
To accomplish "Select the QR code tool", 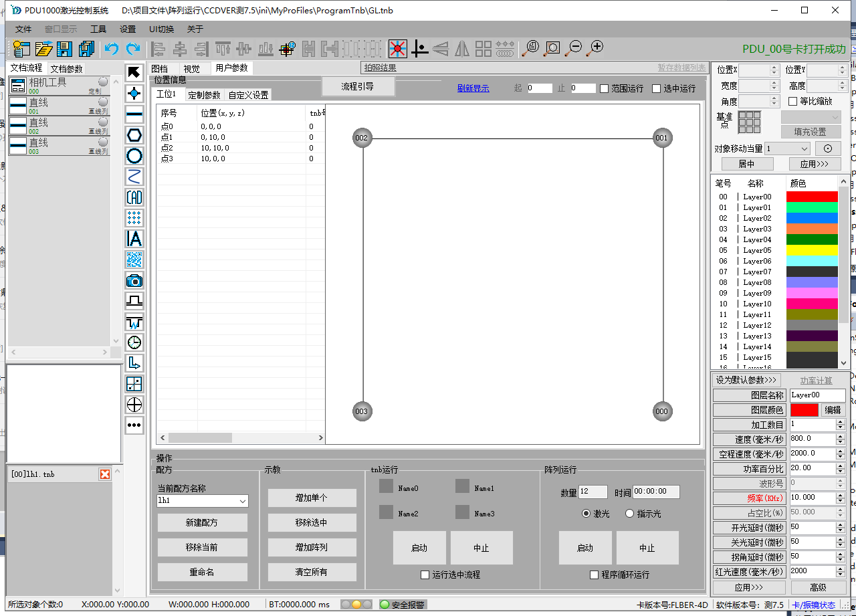I will pyautogui.click(x=134, y=260).
